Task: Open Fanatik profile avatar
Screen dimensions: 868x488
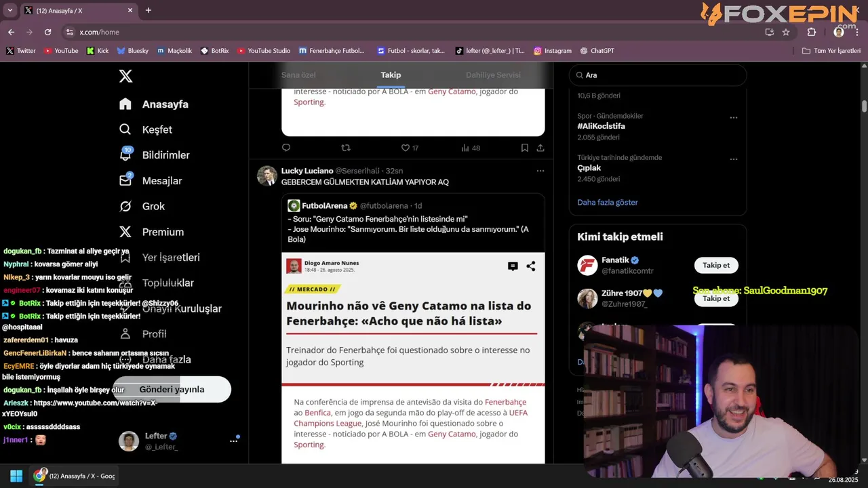Action: (587, 265)
